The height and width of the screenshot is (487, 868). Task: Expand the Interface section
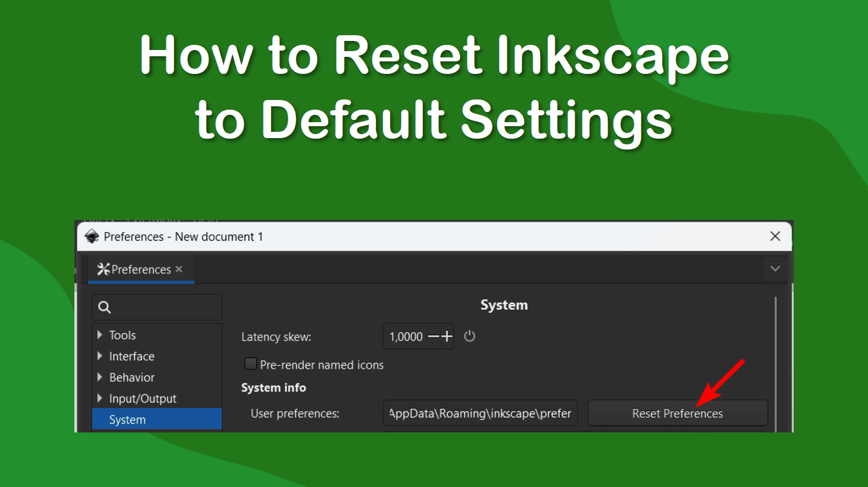point(99,356)
